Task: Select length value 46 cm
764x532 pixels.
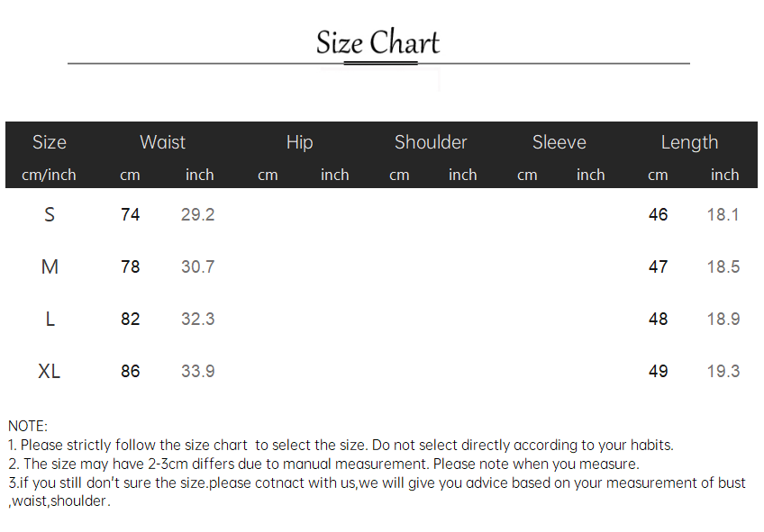Action: (x=658, y=214)
